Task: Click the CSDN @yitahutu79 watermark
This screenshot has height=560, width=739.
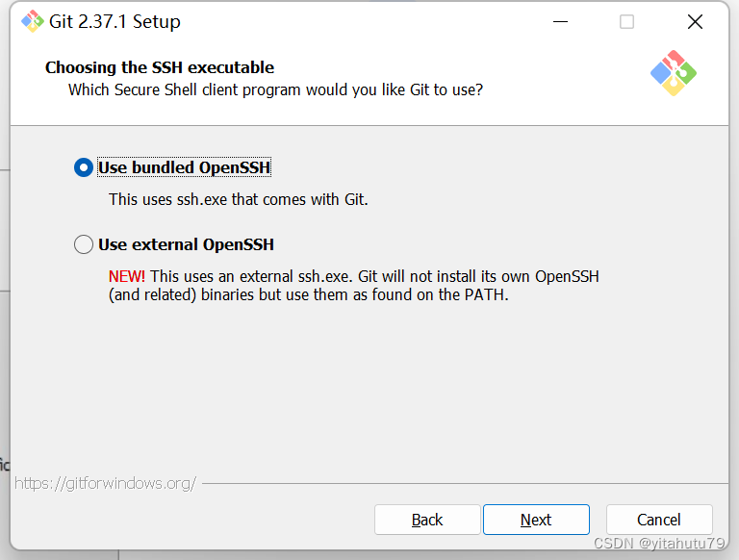Action: coord(659,545)
